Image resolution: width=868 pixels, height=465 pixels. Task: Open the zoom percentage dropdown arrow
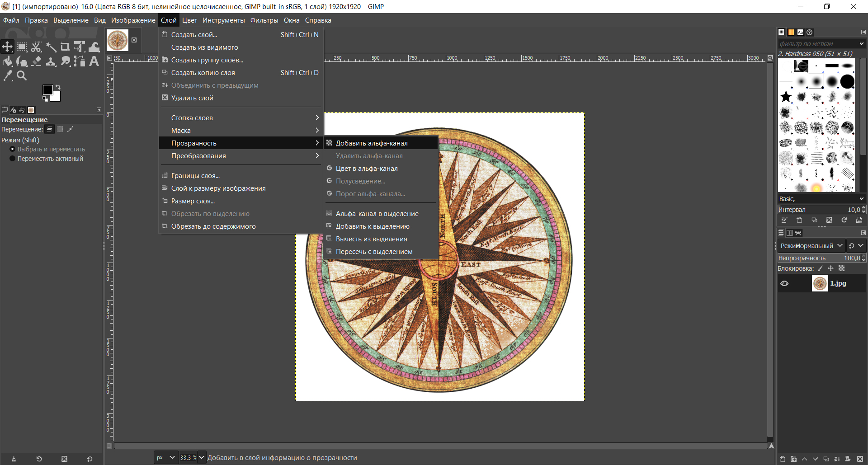(x=202, y=457)
